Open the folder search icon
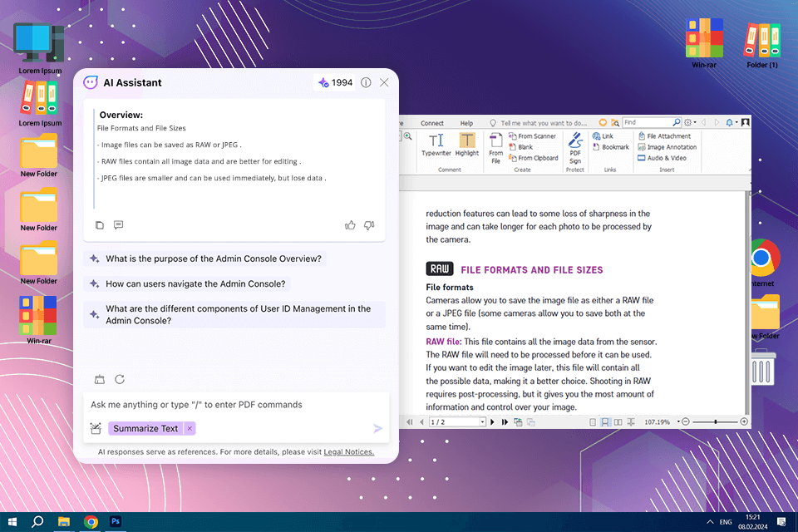The image size is (798, 532). (x=615, y=123)
